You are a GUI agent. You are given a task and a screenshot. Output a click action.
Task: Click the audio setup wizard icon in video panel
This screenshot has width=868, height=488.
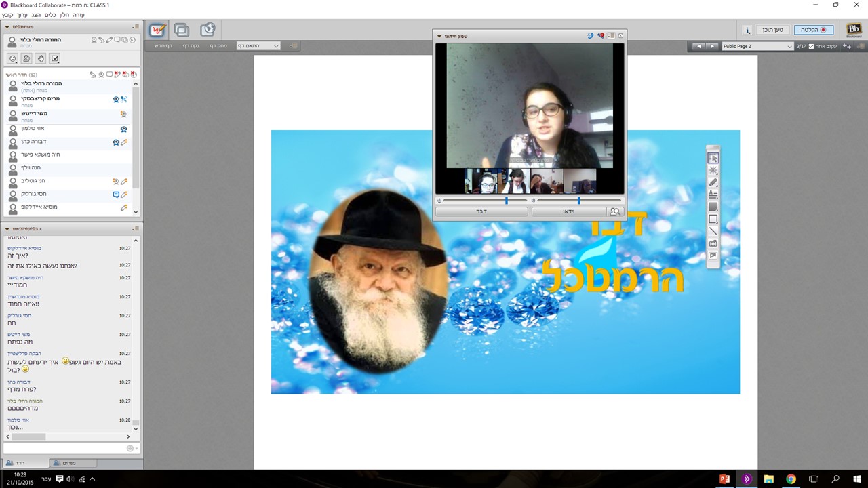[x=601, y=35]
